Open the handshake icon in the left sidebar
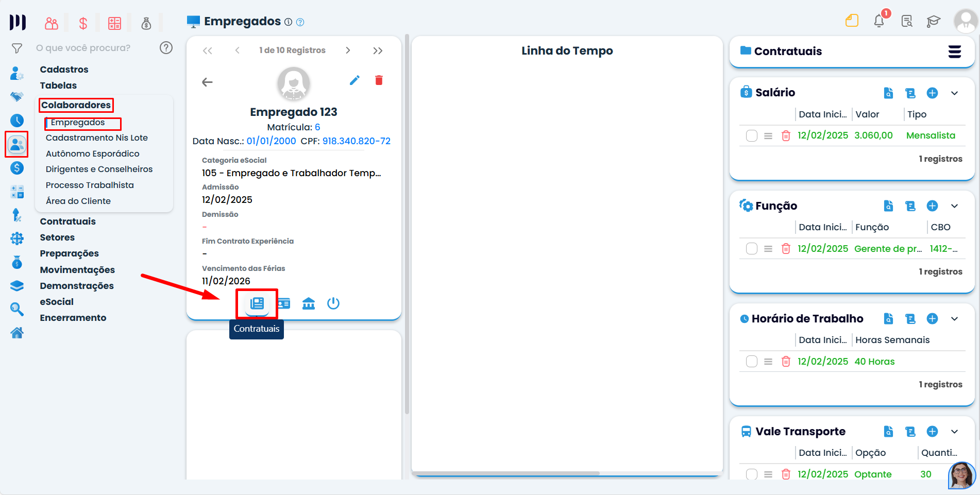This screenshot has width=980, height=495. [x=17, y=96]
